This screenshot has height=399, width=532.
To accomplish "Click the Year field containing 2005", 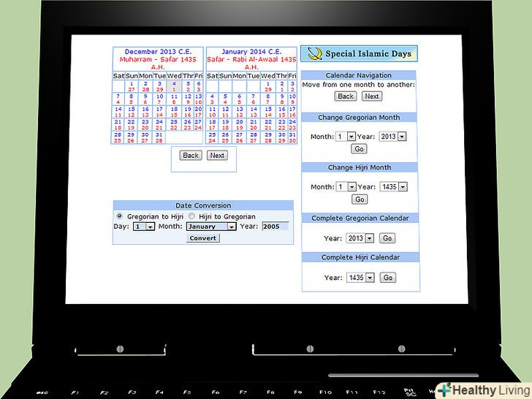I will click(275, 227).
